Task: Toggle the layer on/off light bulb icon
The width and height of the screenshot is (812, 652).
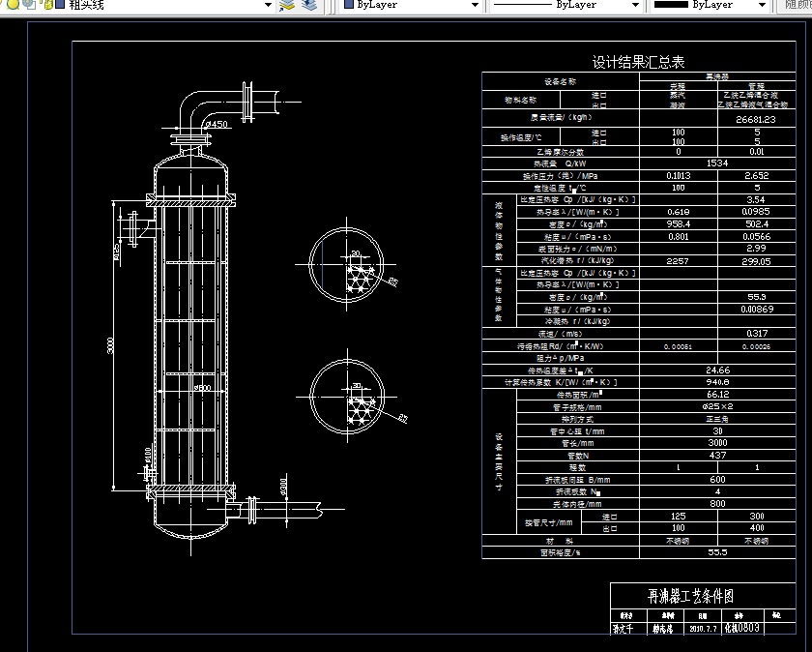Action: click(x=3, y=4)
